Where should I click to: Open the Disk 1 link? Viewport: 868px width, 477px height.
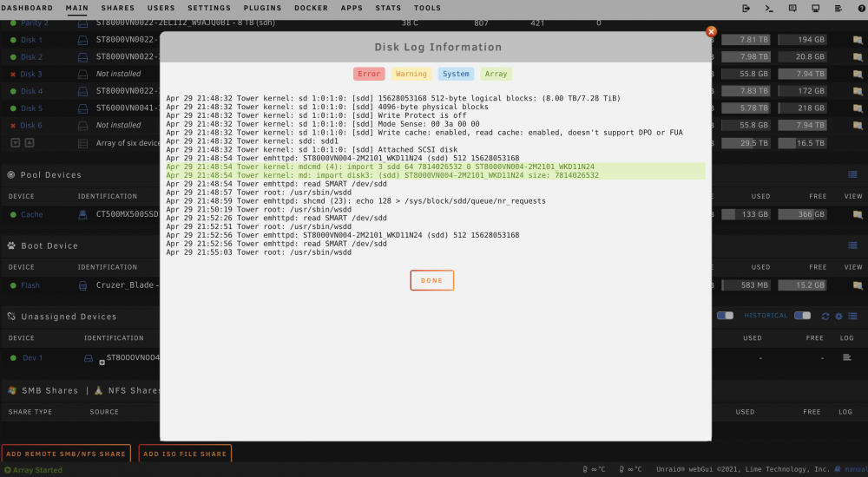[31, 40]
